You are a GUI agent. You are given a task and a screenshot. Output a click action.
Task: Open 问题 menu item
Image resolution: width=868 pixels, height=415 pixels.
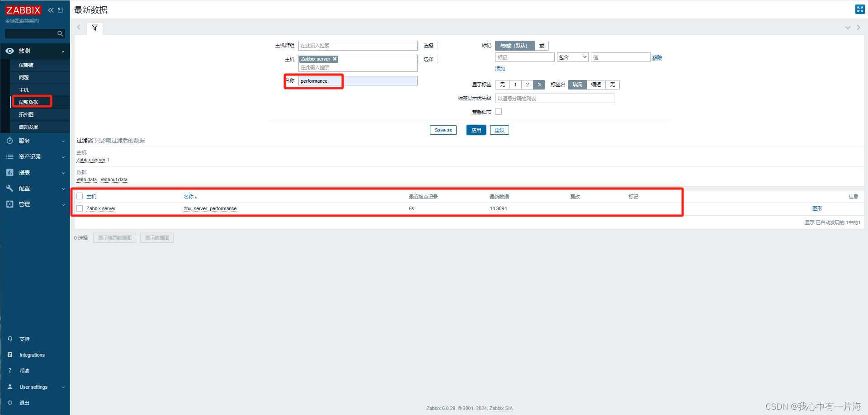pos(24,77)
